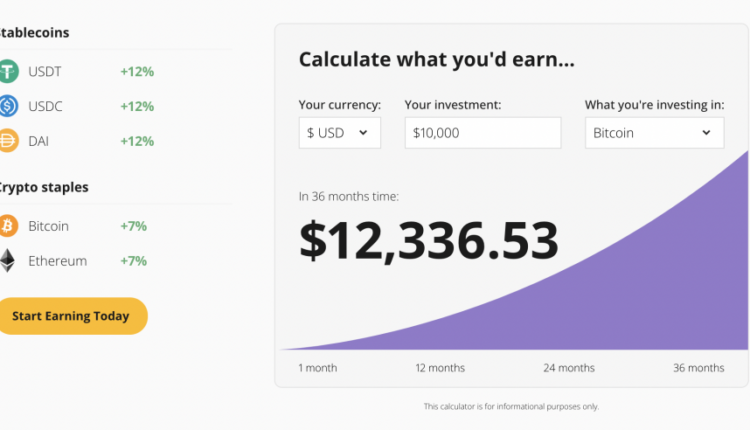The width and height of the screenshot is (750, 430).
Task: Click the Bitcoin coin icon
Action: coord(8,226)
